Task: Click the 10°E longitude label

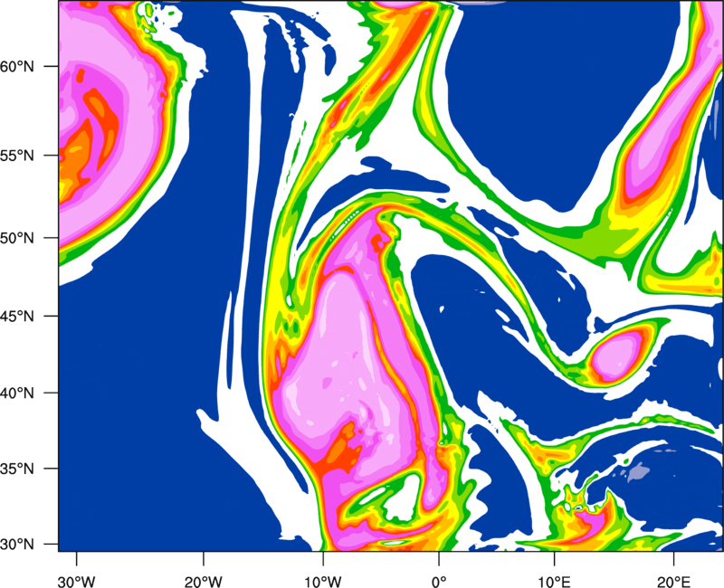Action: pyautogui.click(x=554, y=582)
